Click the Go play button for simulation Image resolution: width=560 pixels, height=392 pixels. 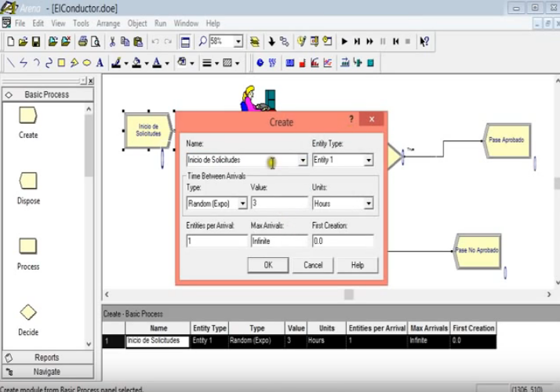point(344,42)
